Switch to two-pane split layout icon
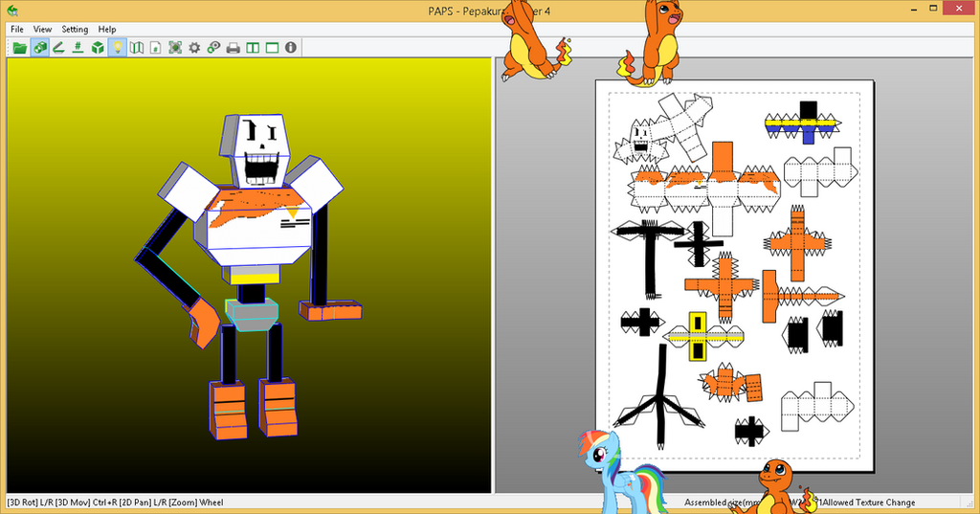Screen dimensions: 980x514 click(253, 48)
